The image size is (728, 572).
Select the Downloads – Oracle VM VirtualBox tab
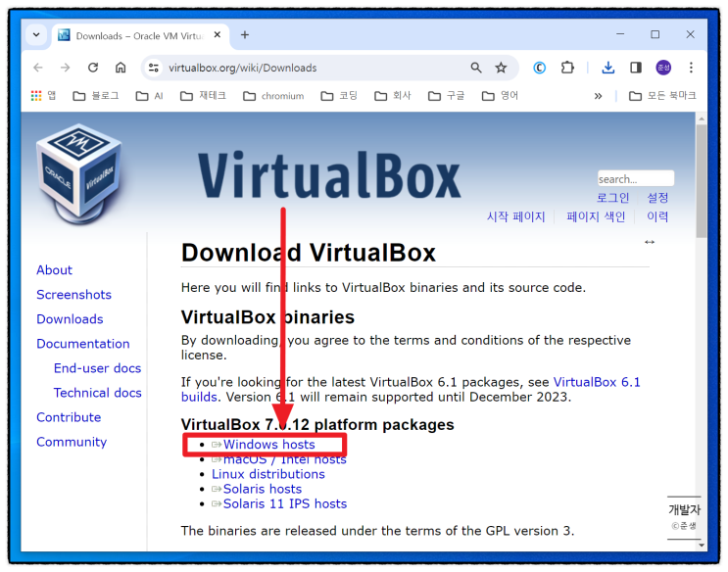click(x=138, y=35)
